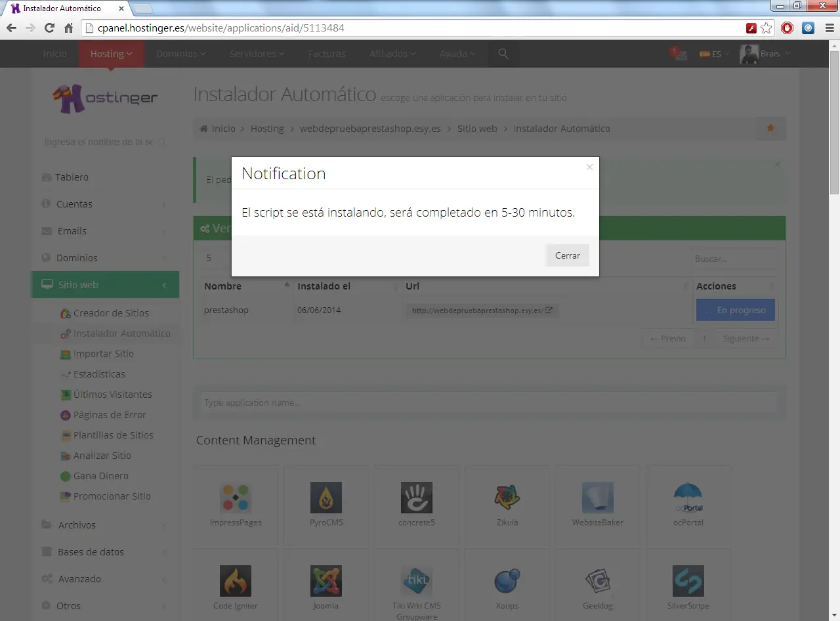Click the webdepruebaprestashop.esy.es breadcrumb
Viewport: 840px width, 621px height.
coord(370,129)
